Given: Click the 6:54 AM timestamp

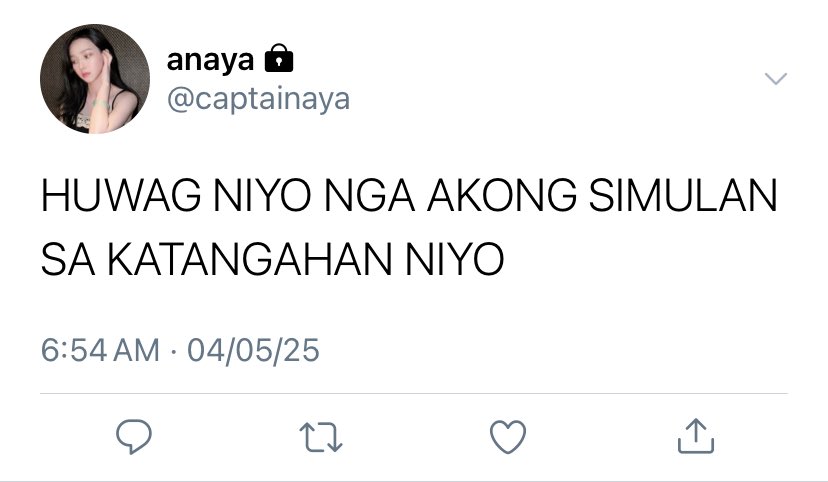Looking at the screenshot, I should coord(100,350).
